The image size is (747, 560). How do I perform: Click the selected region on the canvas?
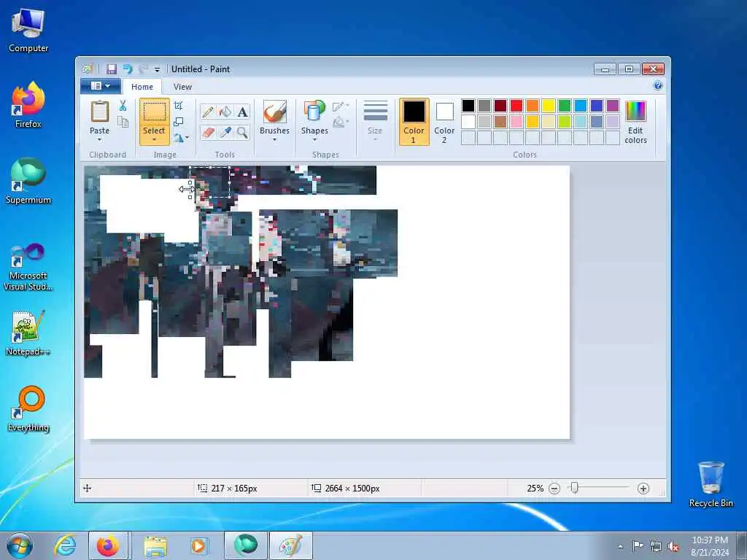point(210,182)
